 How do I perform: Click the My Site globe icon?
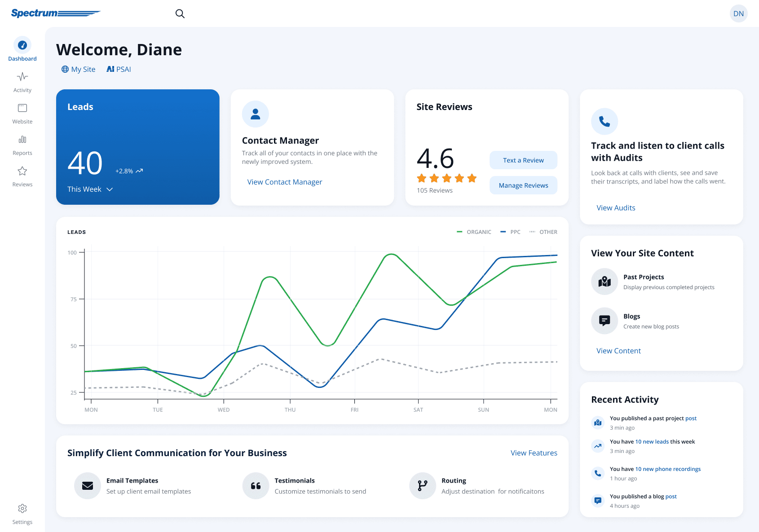[65, 69]
